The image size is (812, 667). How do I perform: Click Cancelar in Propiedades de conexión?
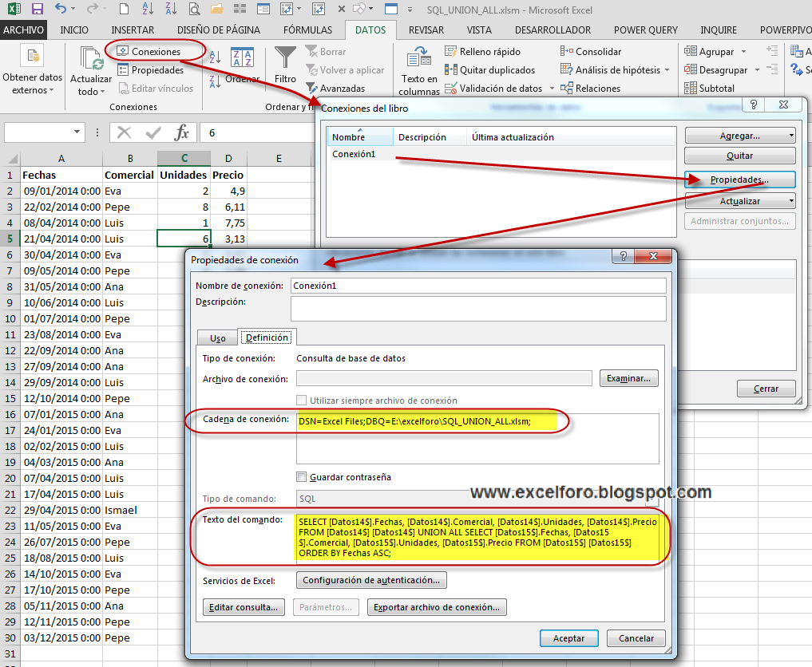pyautogui.click(x=636, y=638)
